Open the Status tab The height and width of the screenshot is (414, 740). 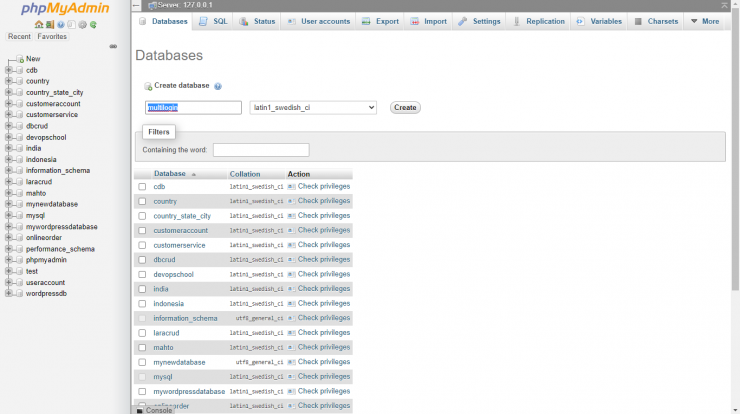257,21
